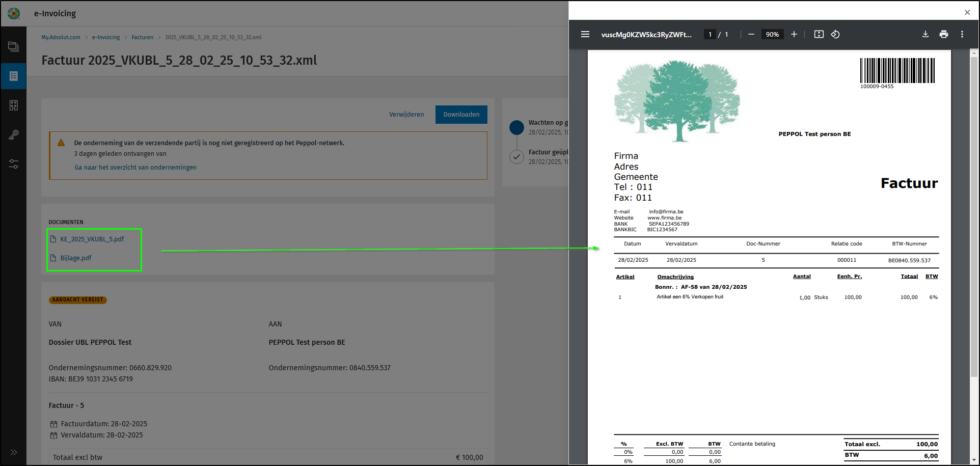This screenshot has width=980, height=466.
Task: Print the invoice PDF
Action: point(944,34)
